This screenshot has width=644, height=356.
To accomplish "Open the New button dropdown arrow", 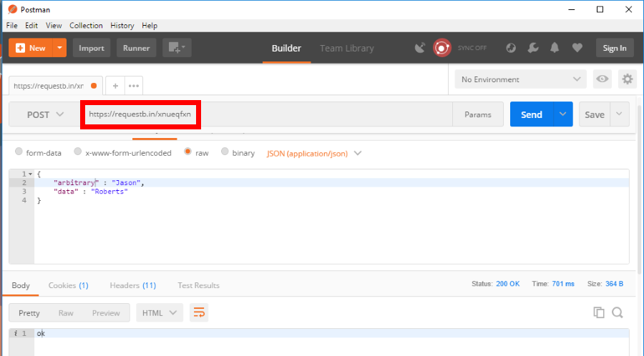I will [59, 48].
